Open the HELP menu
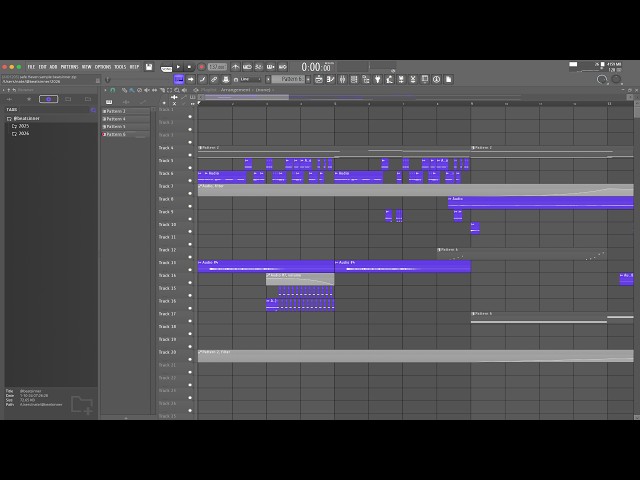The height and width of the screenshot is (480, 640). tap(134, 67)
